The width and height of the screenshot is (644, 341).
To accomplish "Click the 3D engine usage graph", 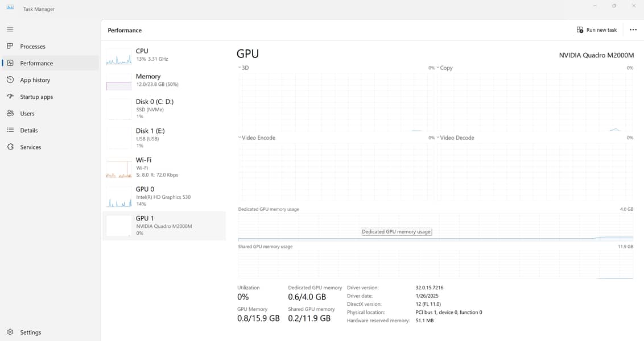I will coord(336,102).
